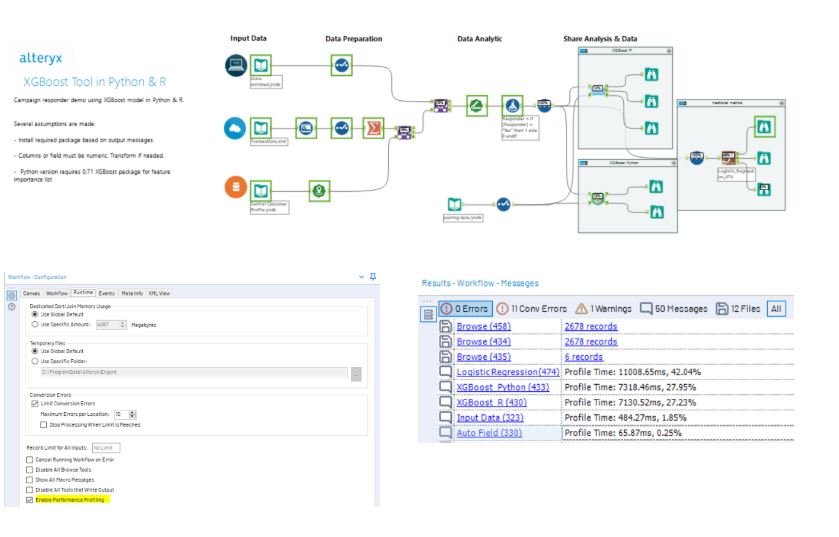Open the help icon in the Configuration sidebar
This screenshot has width=839, height=537.
click(12, 307)
